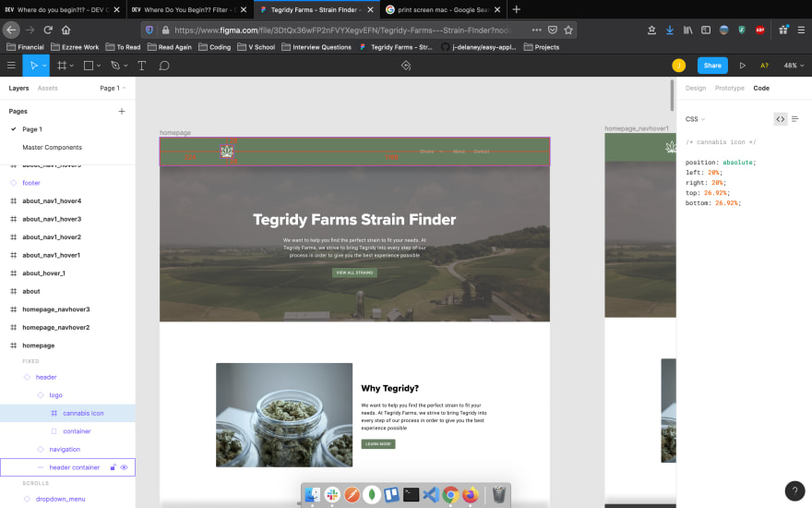
Task: Click the jars photo on canvas
Action: pyautogui.click(x=284, y=415)
